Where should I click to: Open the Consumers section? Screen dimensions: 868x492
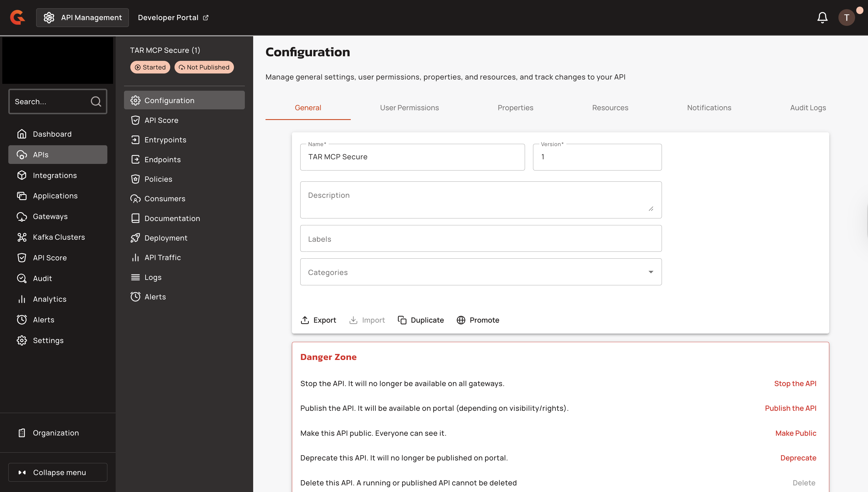pos(164,199)
